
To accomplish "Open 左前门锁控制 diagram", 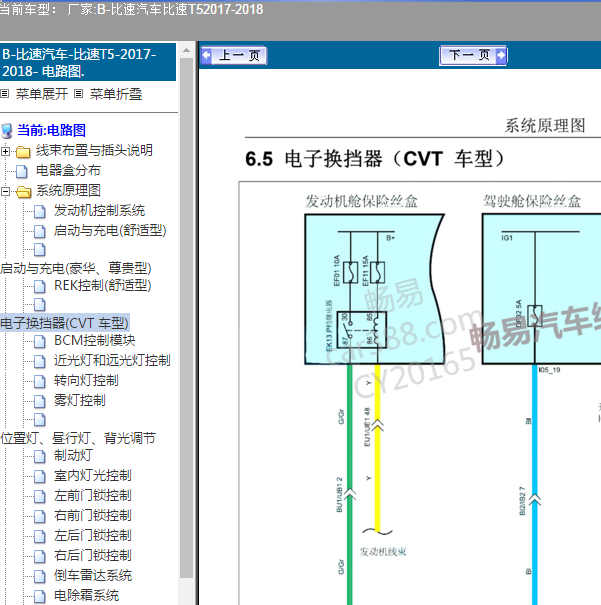I will click(x=93, y=495).
